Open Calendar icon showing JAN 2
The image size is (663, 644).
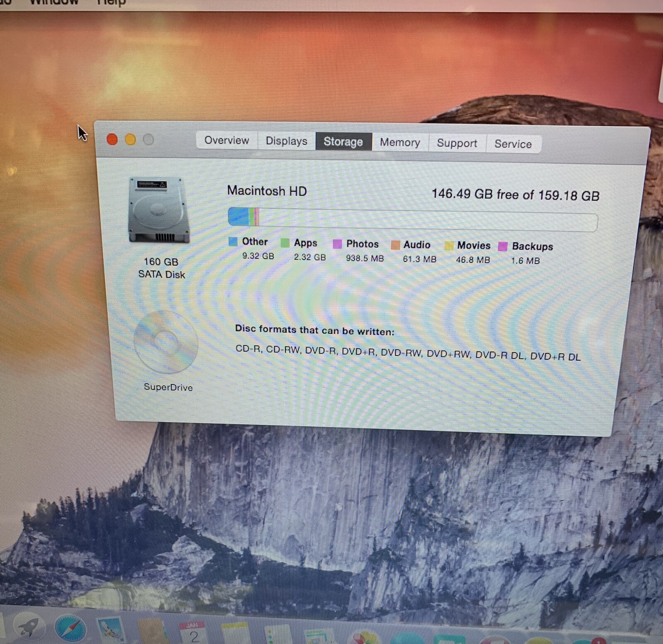click(x=194, y=632)
